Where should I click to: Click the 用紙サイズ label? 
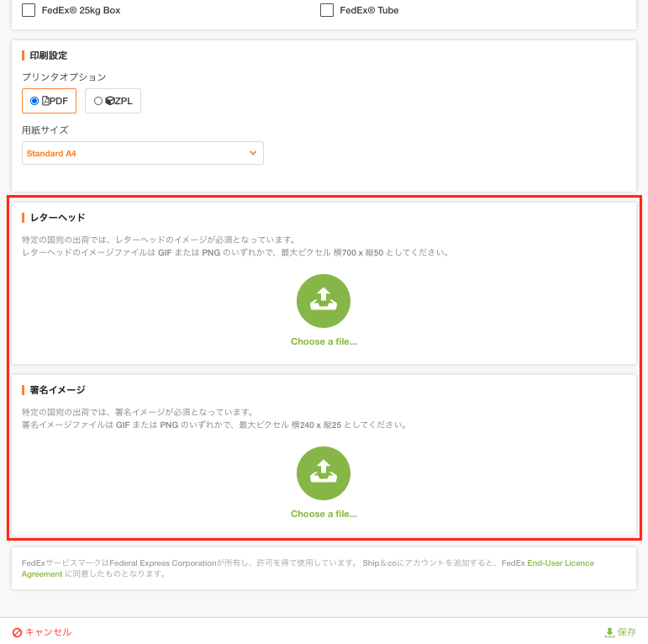coord(45,130)
